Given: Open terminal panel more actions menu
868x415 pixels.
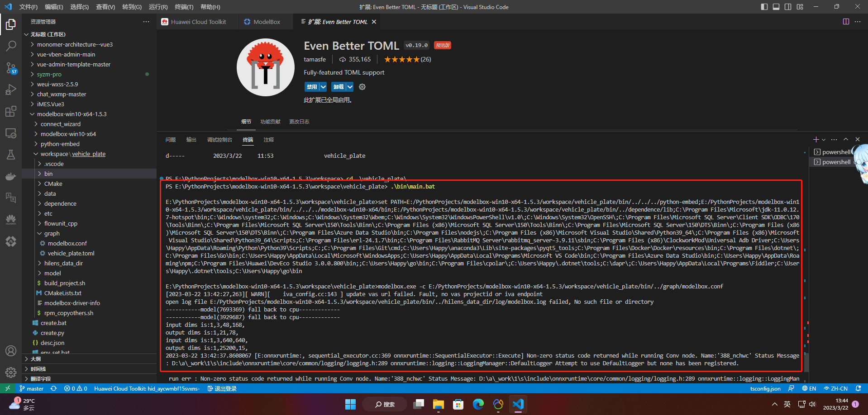Looking at the screenshot, I should [x=834, y=139].
